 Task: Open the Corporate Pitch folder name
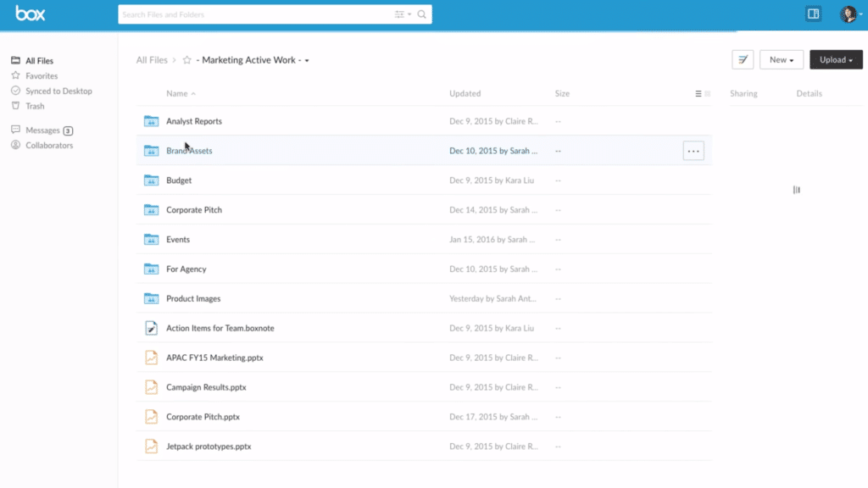click(x=194, y=210)
